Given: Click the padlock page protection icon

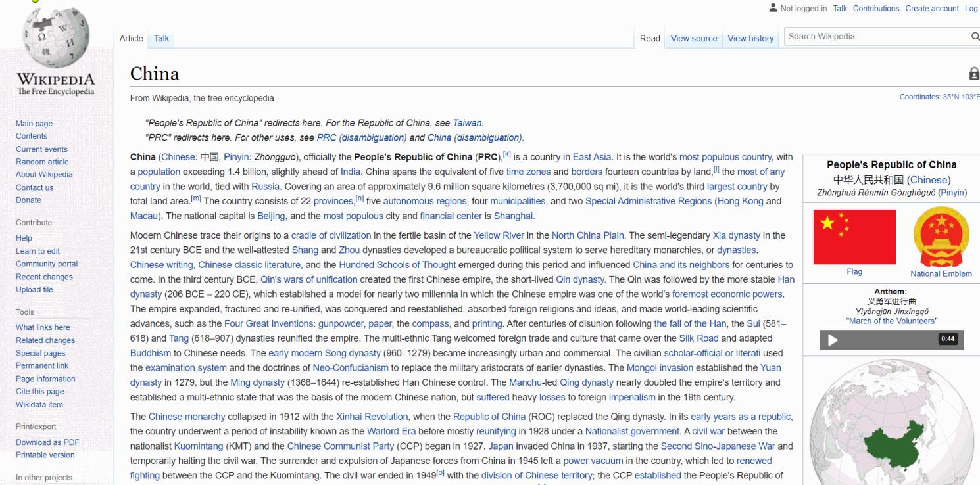Looking at the screenshot, I should pyautogui.click(x=974, y=74).
